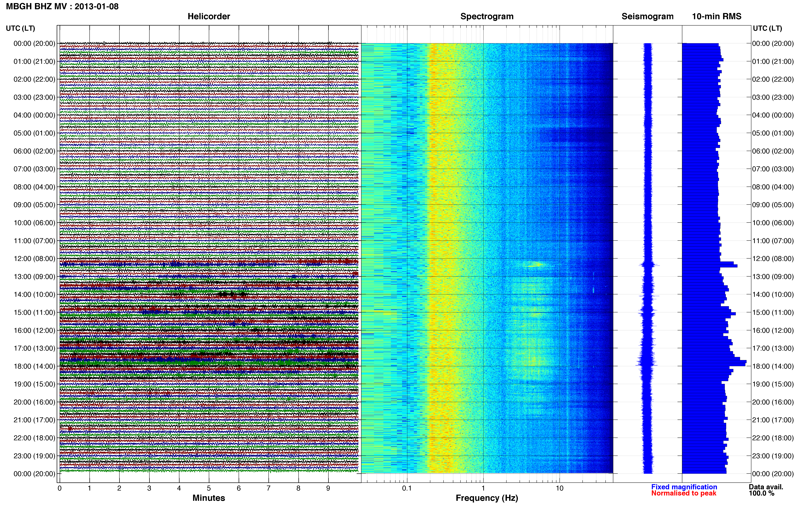
Task: Select the Helicorder panel heading
Action: pyautogui.click(x=209, y=16)
